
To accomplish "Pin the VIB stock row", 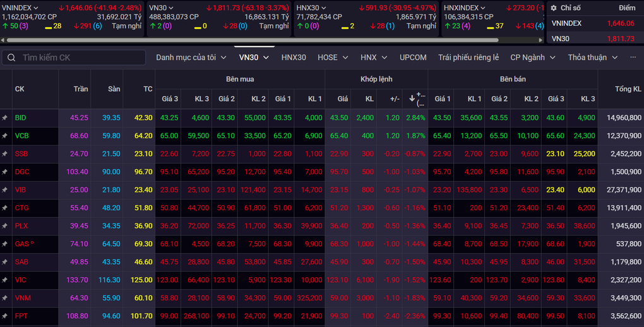I will click(4, 190).
